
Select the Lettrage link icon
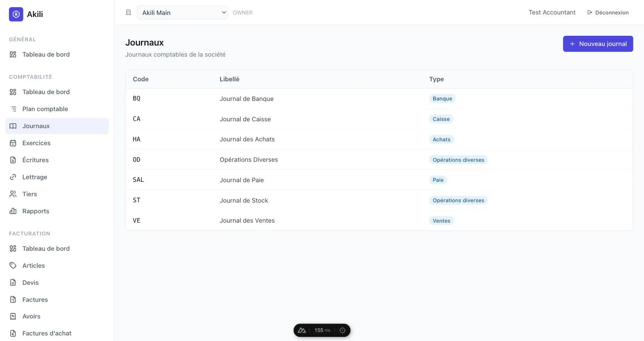coord(13,177)
